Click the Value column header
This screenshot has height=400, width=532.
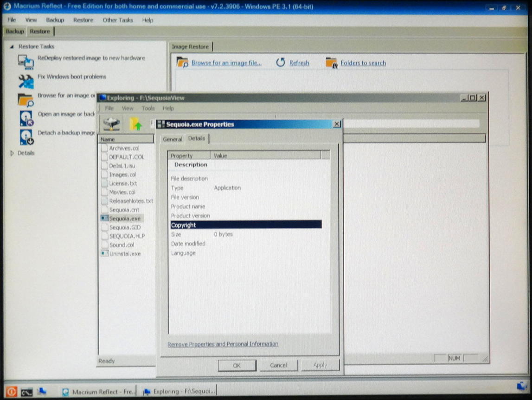(266, 155)
